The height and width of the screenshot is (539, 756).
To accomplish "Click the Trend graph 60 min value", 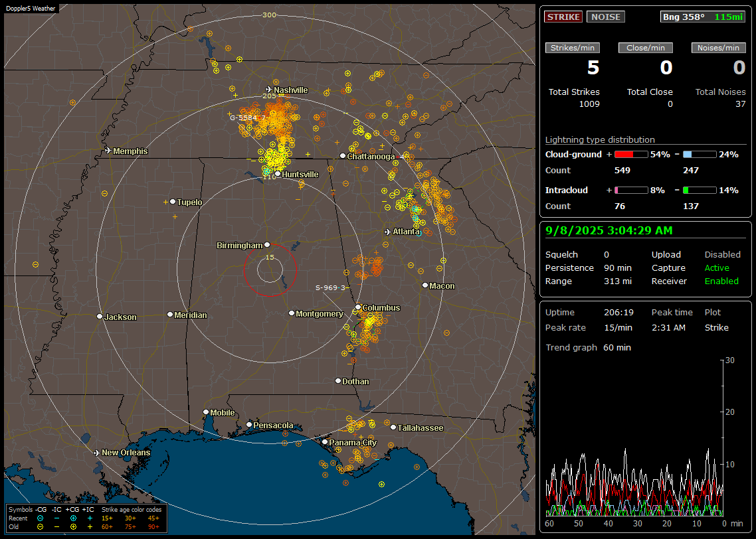I will click(x=617, y=348).
